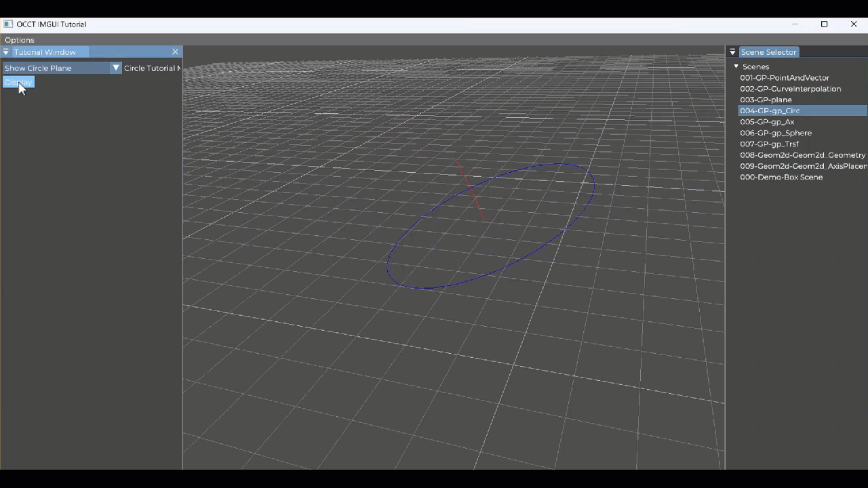Image resolution: width=868 pixels, height=488 pixels.
Task: Click the Circle Tutorial label text
Action: (x=152, y=68)
